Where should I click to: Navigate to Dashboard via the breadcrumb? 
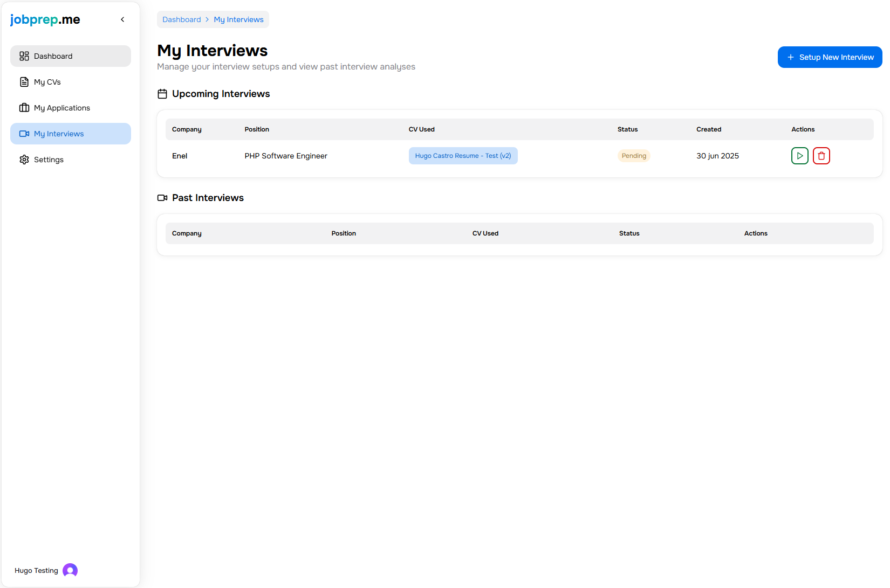click(181, 19)
